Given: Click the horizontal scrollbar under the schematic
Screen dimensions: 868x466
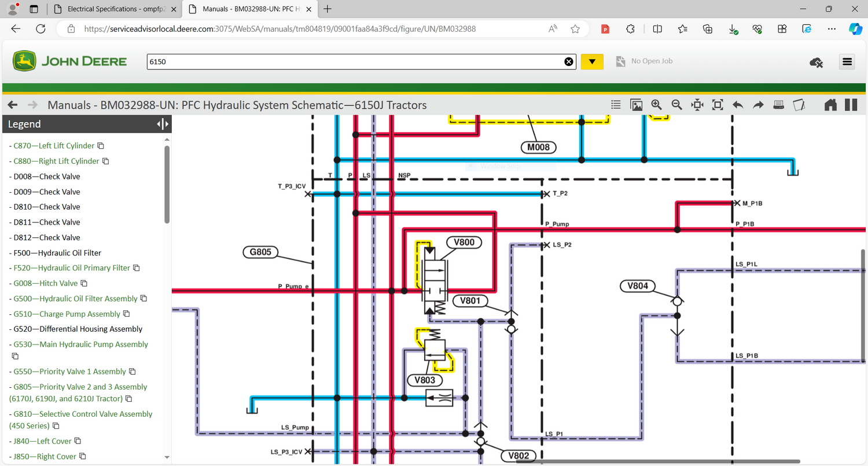Looking at the screenshot, I should pyautogui.click(x=665, y=461).
